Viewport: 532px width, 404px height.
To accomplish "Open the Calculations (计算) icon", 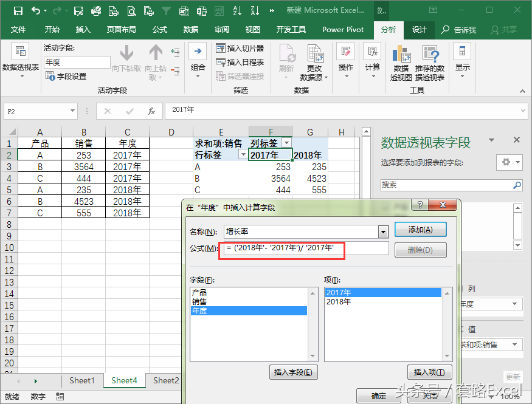I will (372, 52).
